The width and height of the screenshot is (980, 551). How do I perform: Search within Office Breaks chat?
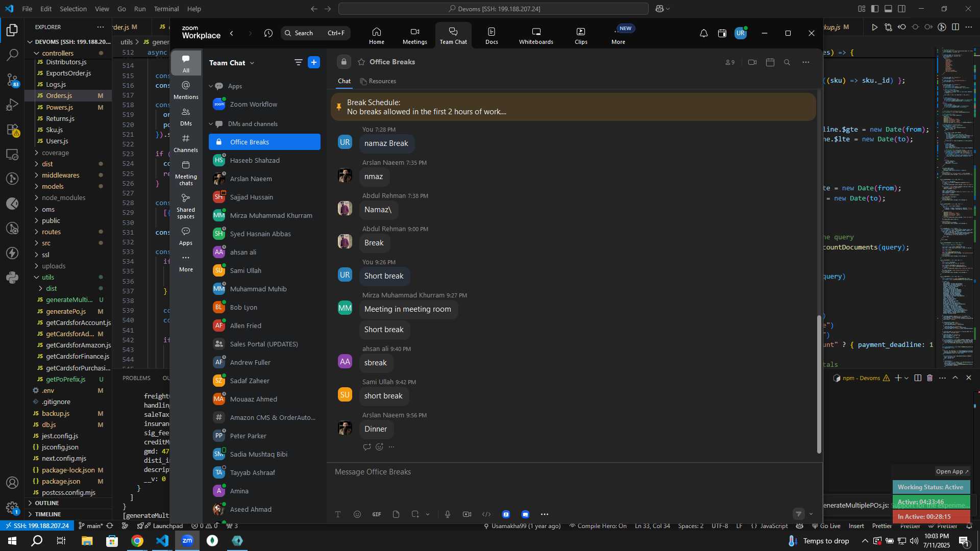pos(787,62)
